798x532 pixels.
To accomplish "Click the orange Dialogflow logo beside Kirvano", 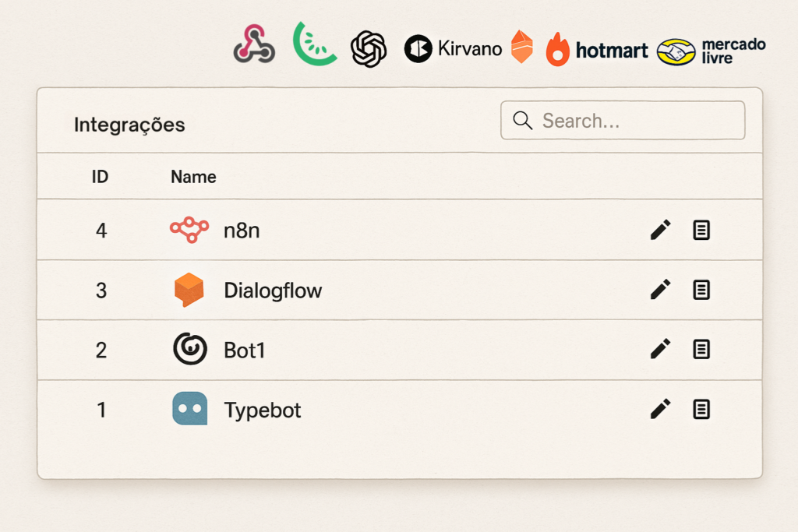I will click(522, 46).
